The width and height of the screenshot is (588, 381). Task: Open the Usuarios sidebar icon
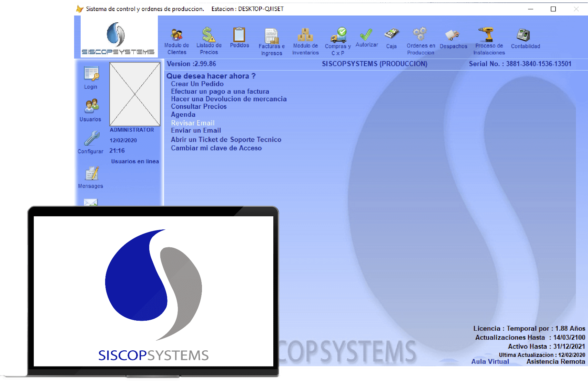(x=91, y=106)
